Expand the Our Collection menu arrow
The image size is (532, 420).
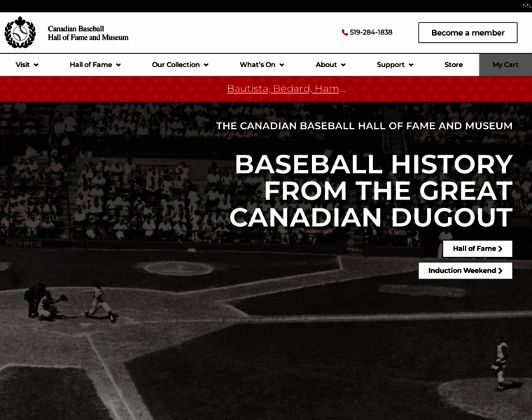click(x=206, y=65)
